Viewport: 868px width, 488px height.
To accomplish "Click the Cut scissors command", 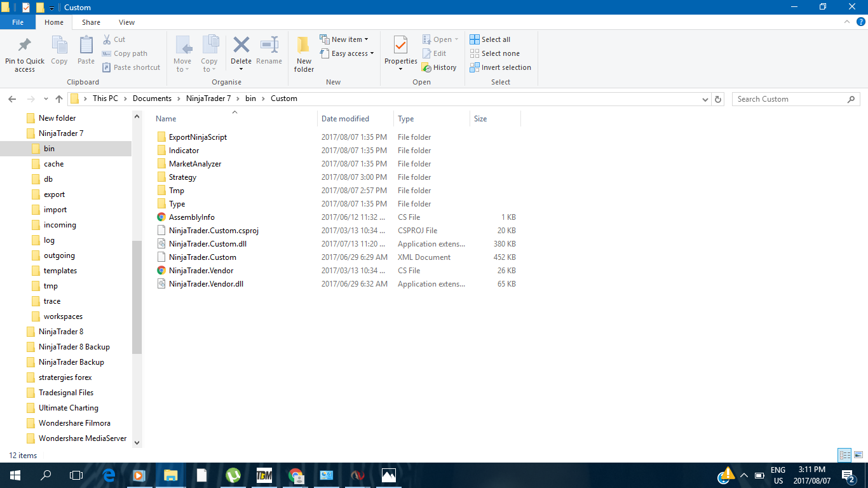I will 114,39.
